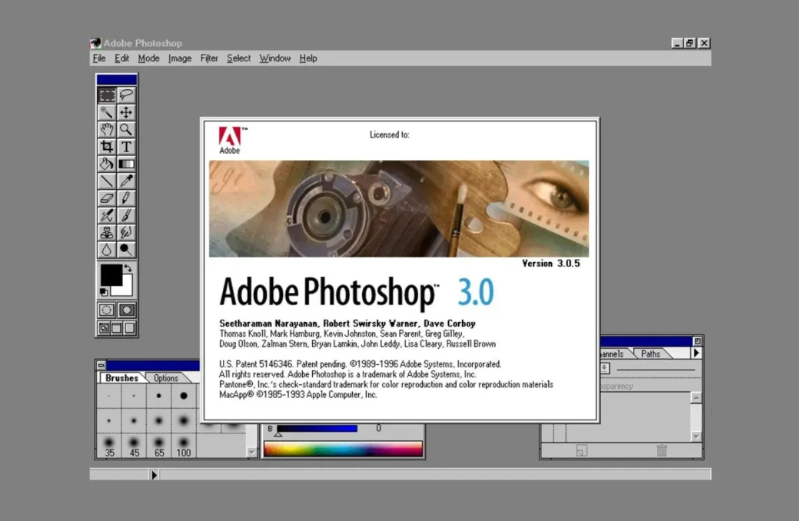Click the new layer icon in Layers palette

pos(581,450)
